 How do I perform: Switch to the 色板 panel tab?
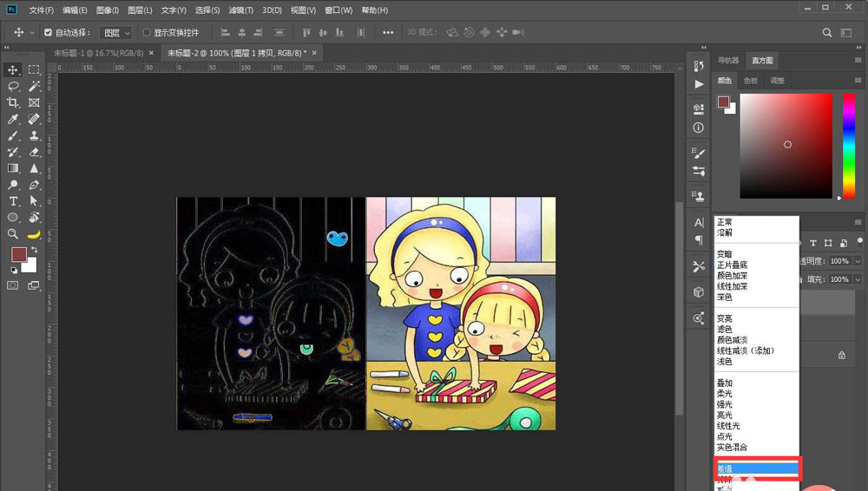click(751, 81)
